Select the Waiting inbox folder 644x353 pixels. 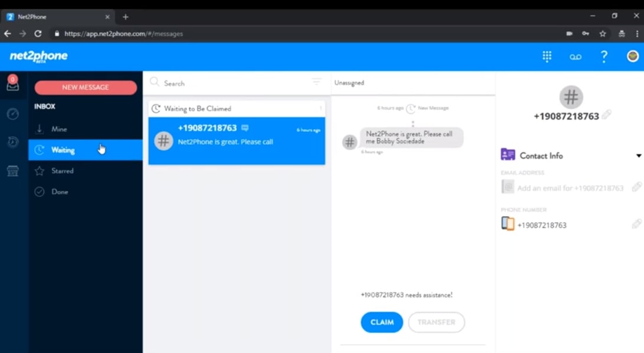pos(86,150)
